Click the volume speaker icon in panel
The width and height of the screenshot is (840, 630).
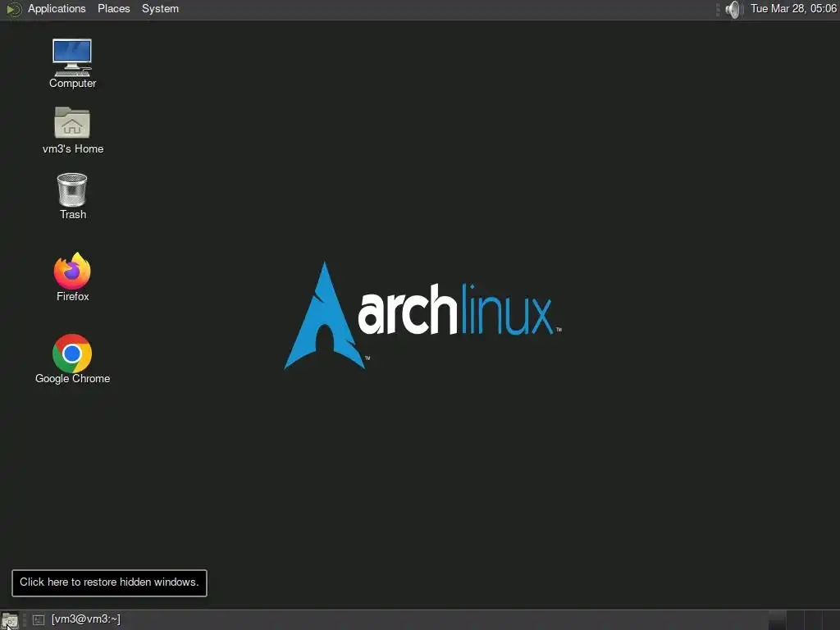[733, 9]
